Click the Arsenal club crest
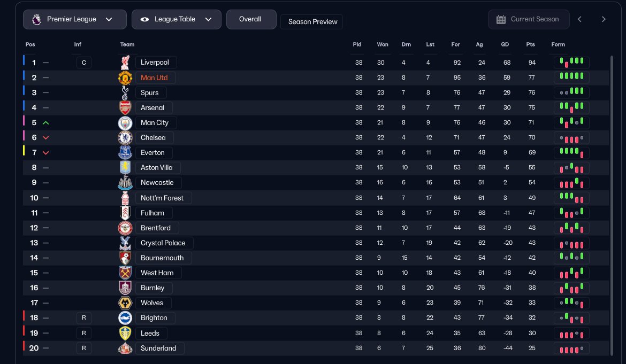This screenshot has width=626, height=364. (x=125, y=108)
